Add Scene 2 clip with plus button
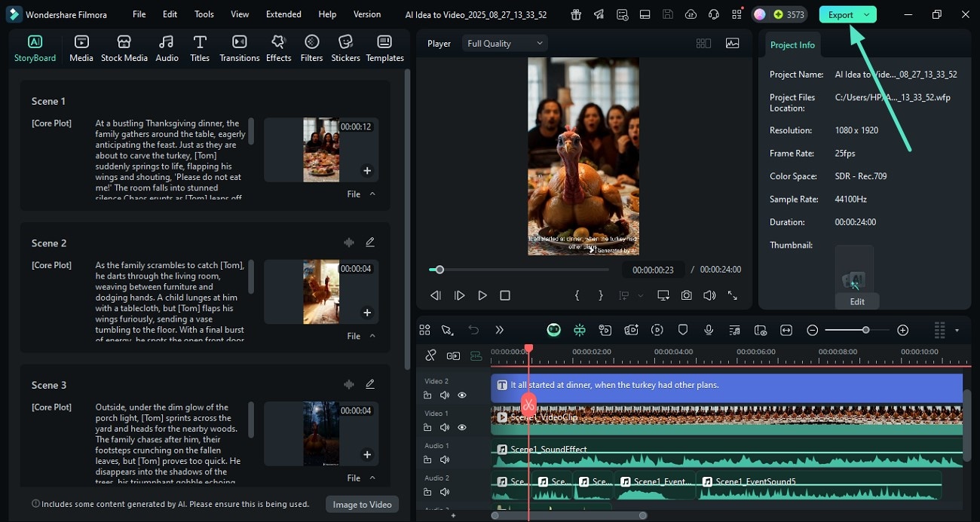The image size is (980, 522). (x=367, y=313)
